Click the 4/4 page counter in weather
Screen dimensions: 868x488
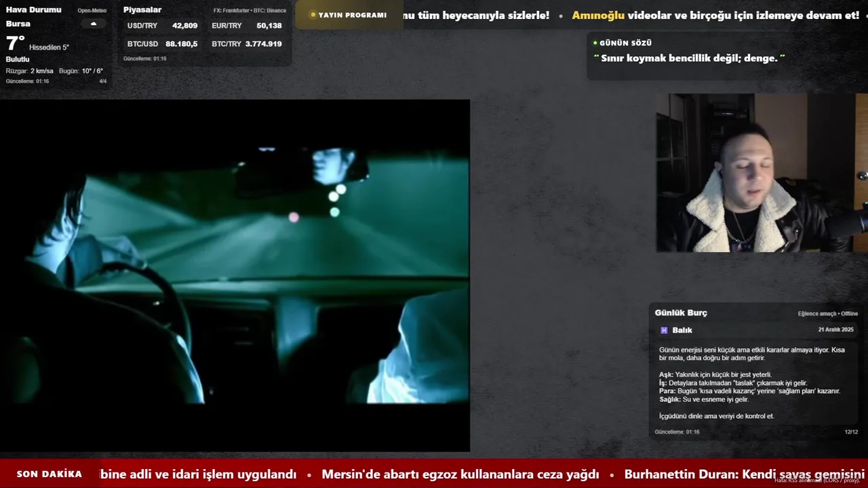[103, 81]
